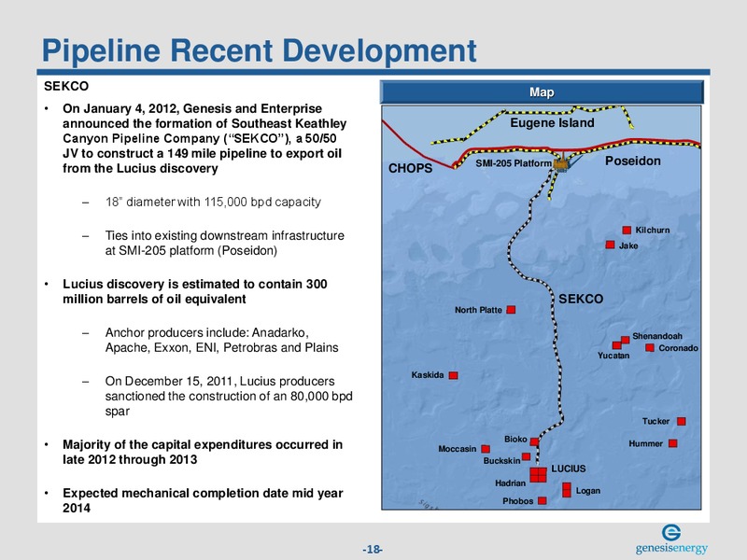Click the Phobos red marker

(543, 500)
